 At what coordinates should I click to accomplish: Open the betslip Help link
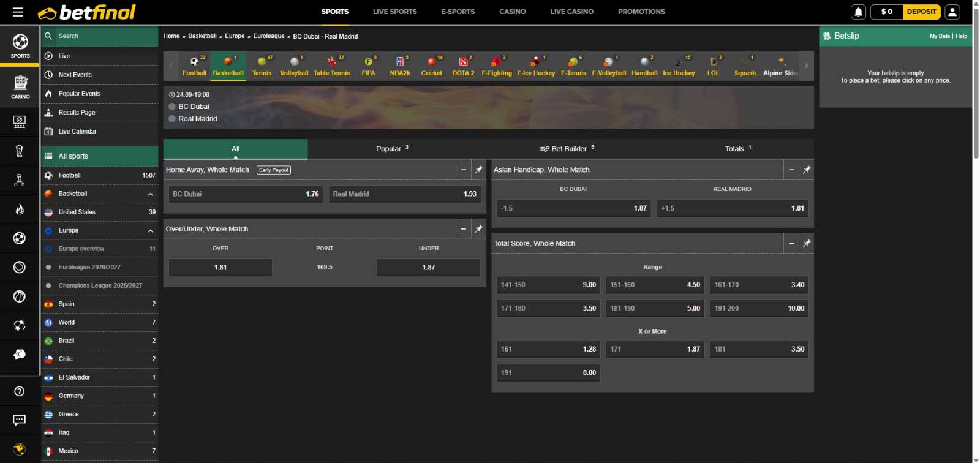[962, 37]
